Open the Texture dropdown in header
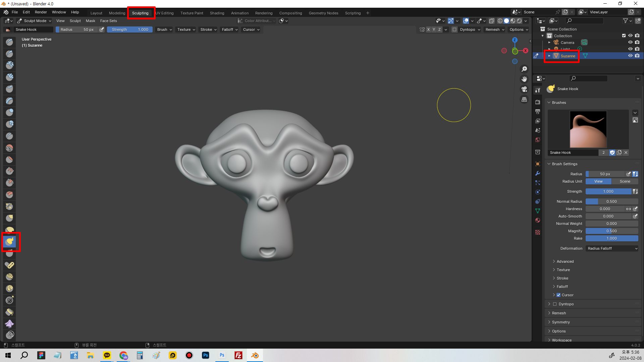The height and width of the screenshot is (362, 644). tap(186, 29)
